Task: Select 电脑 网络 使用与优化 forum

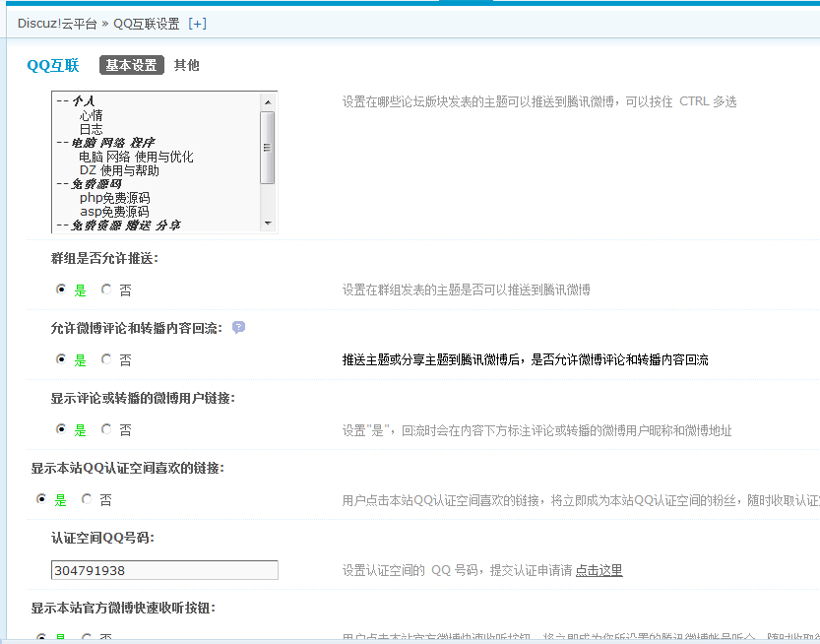Action: pyautogui.click(x=136, y=157)
